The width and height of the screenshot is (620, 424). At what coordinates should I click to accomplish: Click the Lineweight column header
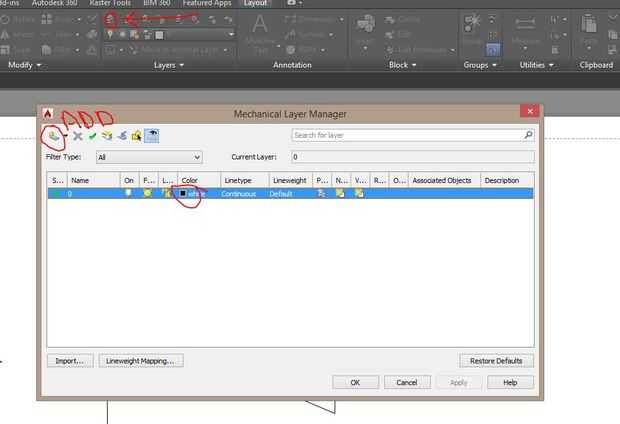[x=291, y=180]
